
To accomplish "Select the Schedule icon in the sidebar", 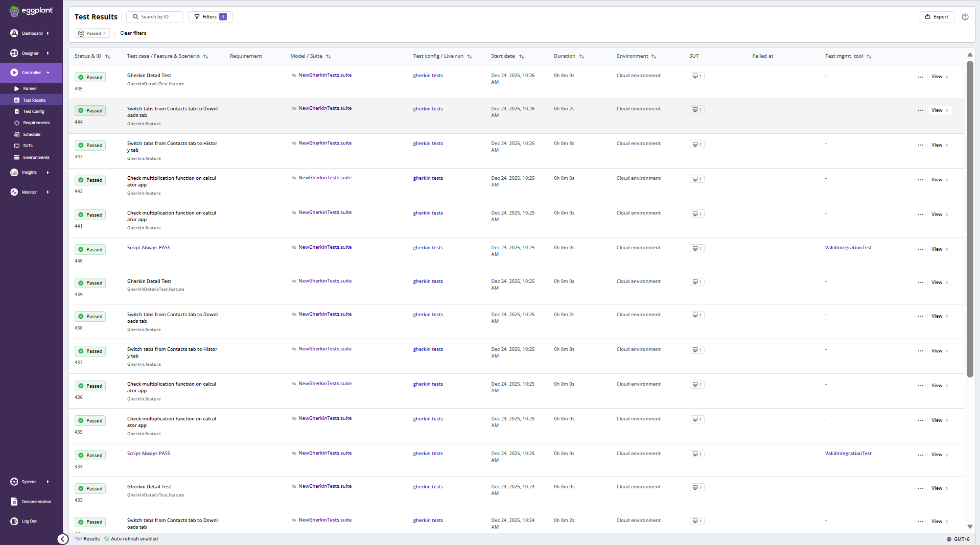I will click(x=17, y=134).
